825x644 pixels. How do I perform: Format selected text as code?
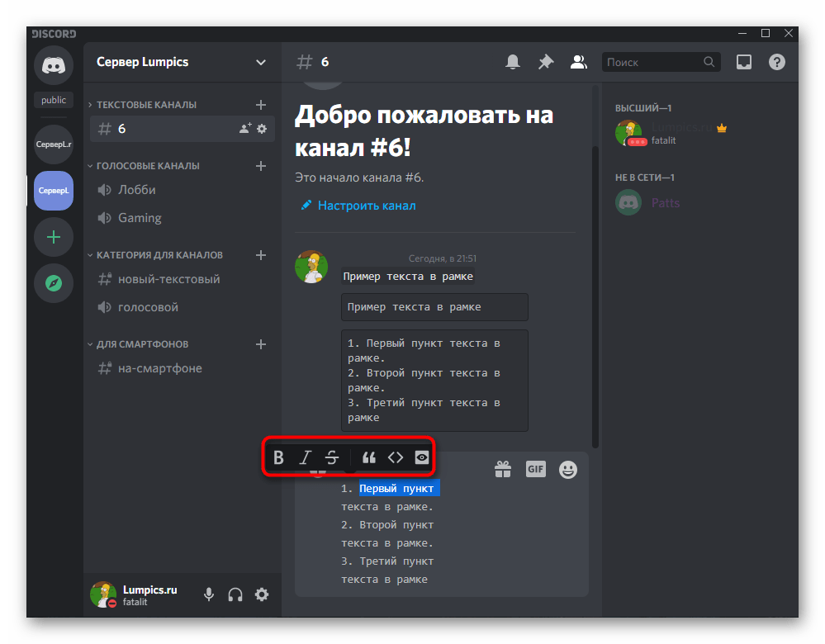point(396,457)
